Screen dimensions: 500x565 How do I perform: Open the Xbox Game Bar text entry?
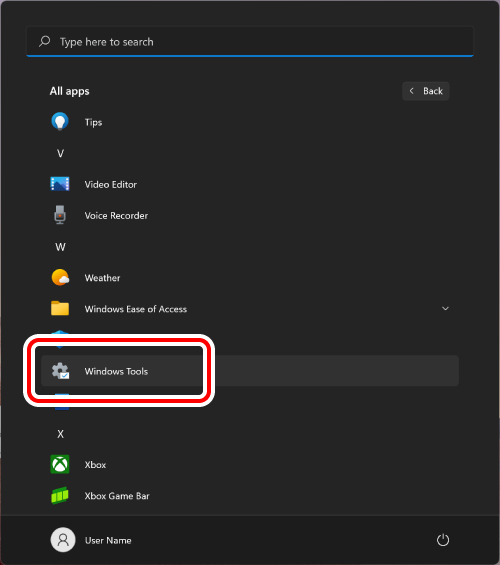(117, 496)
